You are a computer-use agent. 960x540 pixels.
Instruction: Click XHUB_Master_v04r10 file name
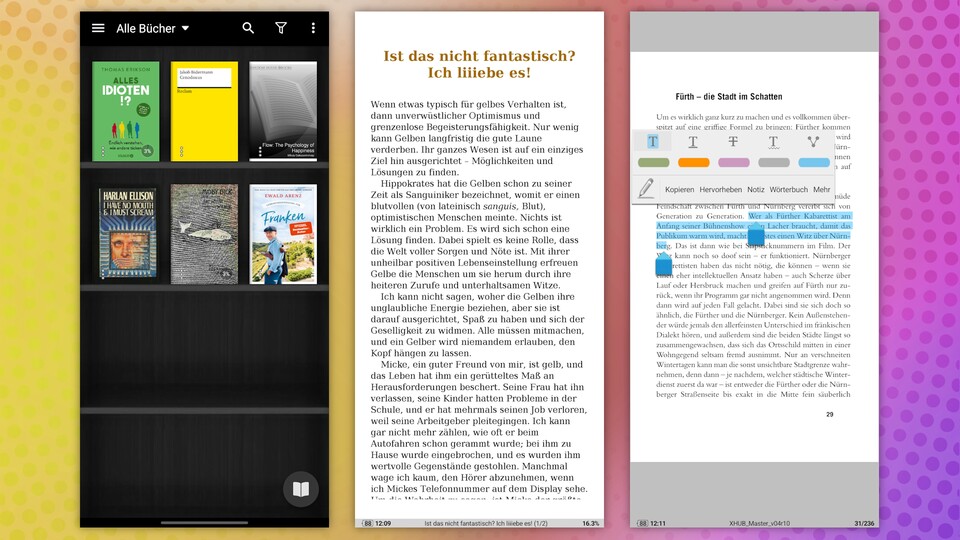pos(759,523)
